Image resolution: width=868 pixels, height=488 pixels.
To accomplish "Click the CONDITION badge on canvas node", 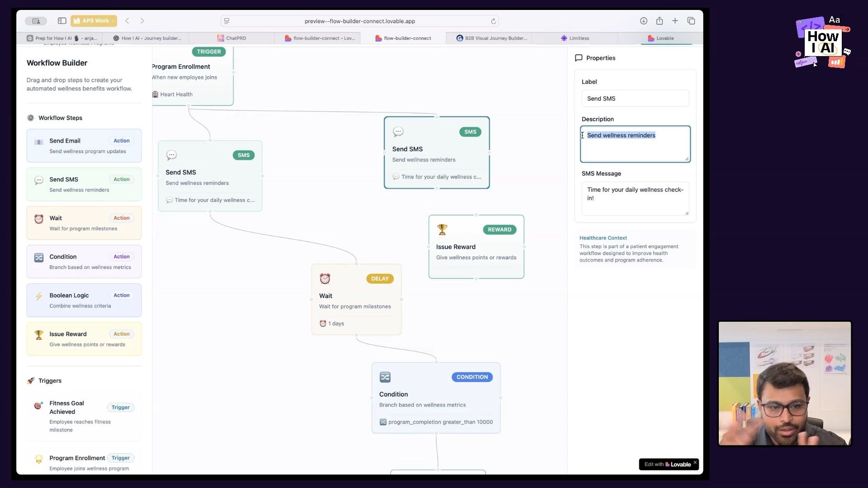I will (472, 377).
